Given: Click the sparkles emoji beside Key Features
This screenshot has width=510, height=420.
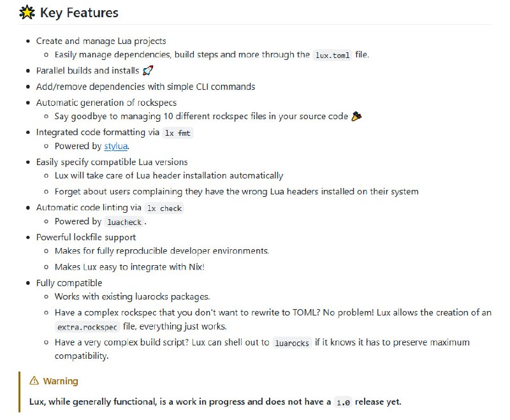Looking at the screenshot, I should (x=27, y=13).
